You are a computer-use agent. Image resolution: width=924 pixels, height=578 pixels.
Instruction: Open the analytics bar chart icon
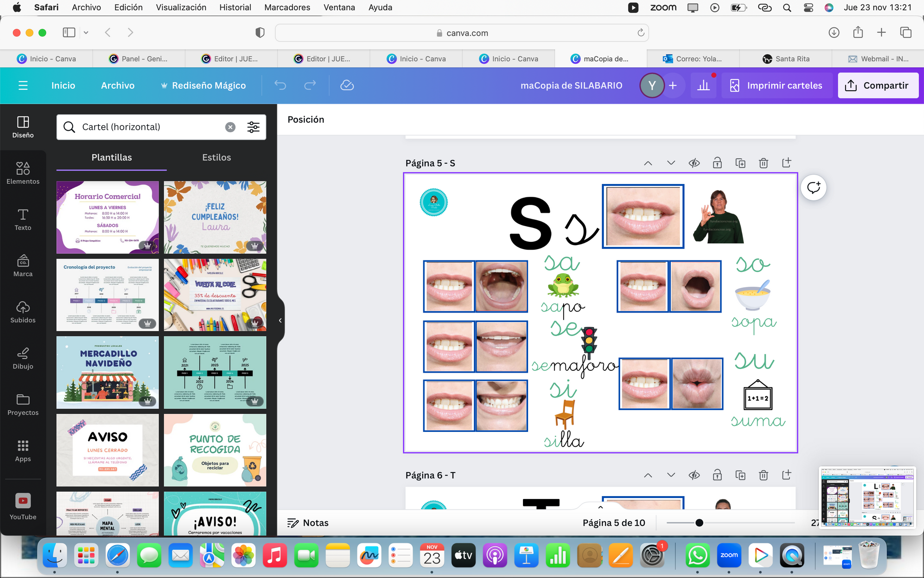[x=703, y=85]
